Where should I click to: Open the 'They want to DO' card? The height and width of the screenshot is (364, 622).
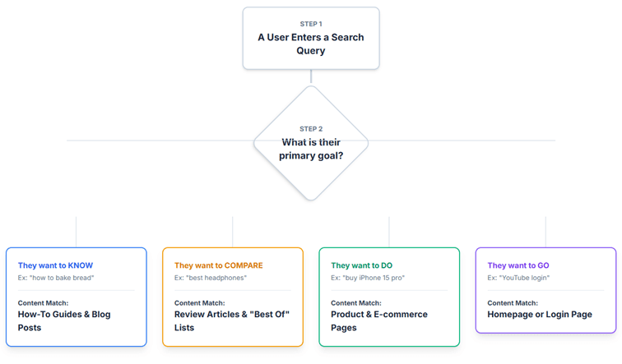tap(389, 297)
